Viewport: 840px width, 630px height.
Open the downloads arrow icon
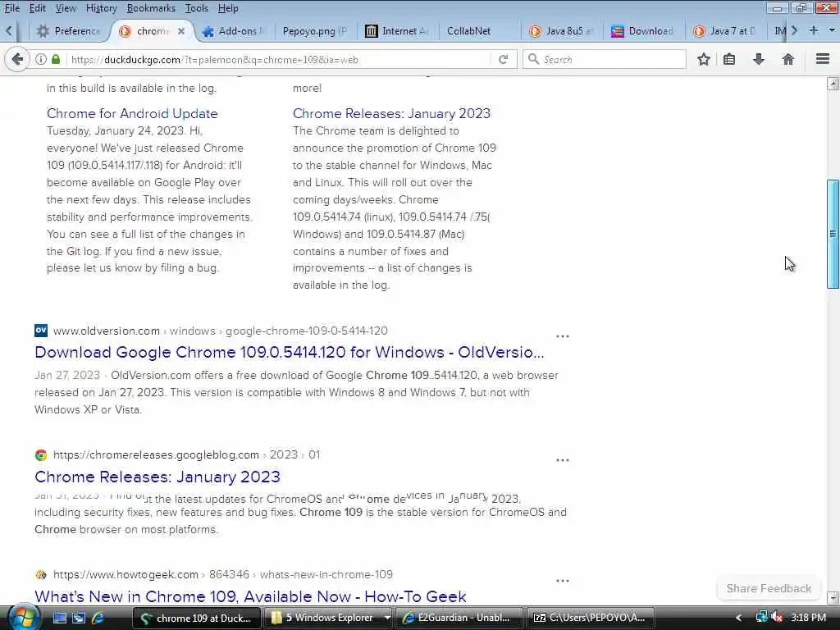point(758,59)
